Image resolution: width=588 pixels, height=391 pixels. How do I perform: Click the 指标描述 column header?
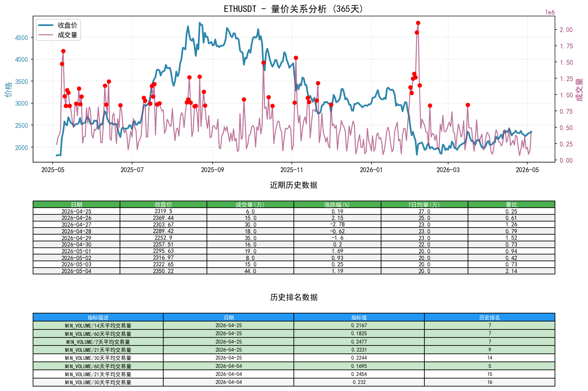(98, 317)
